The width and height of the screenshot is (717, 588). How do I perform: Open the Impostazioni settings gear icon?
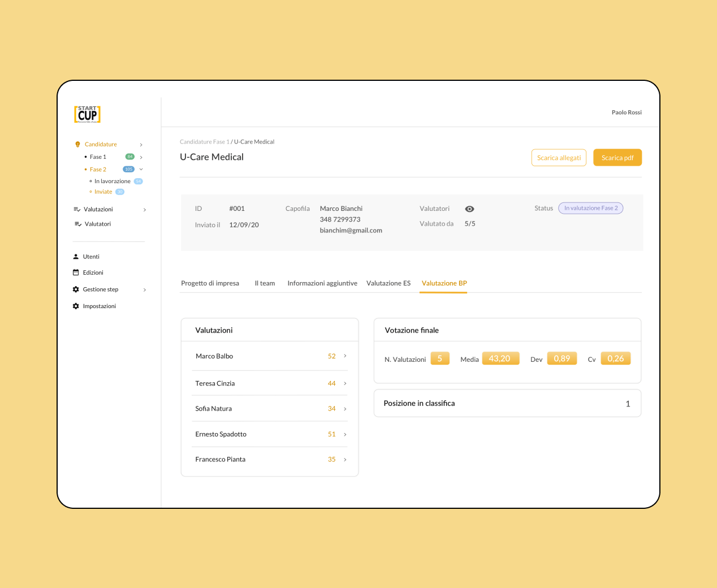[75, 306]
